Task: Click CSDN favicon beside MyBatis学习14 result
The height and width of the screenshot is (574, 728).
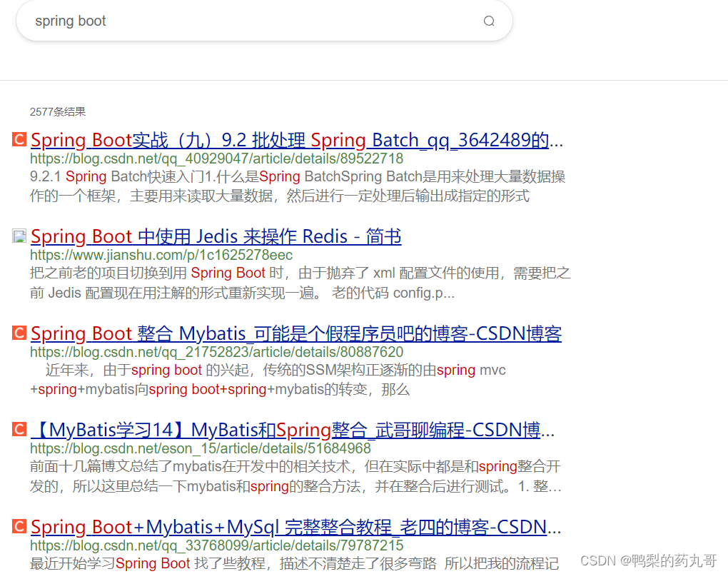Action: 19,429
